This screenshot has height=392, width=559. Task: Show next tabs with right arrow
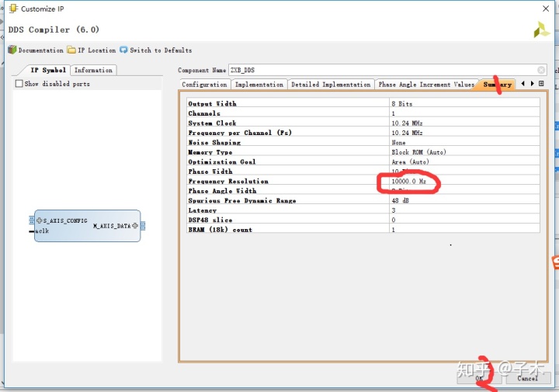[x=533, y=84]
